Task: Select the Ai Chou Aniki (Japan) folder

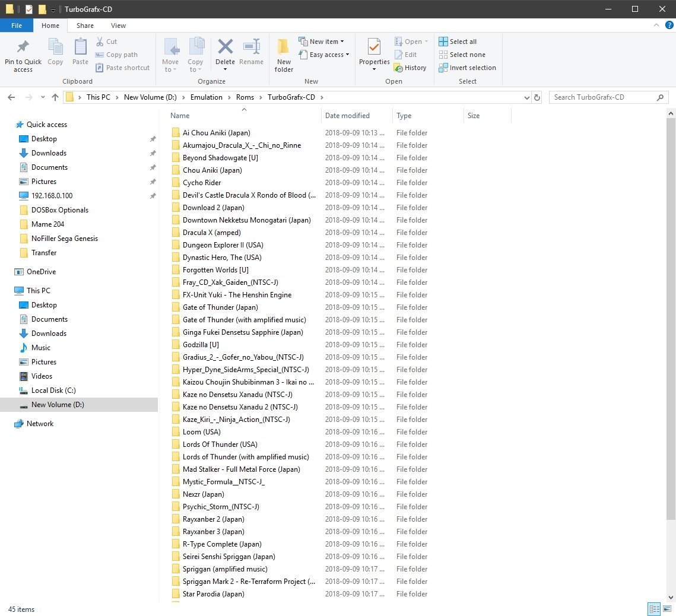Action: 216,133
